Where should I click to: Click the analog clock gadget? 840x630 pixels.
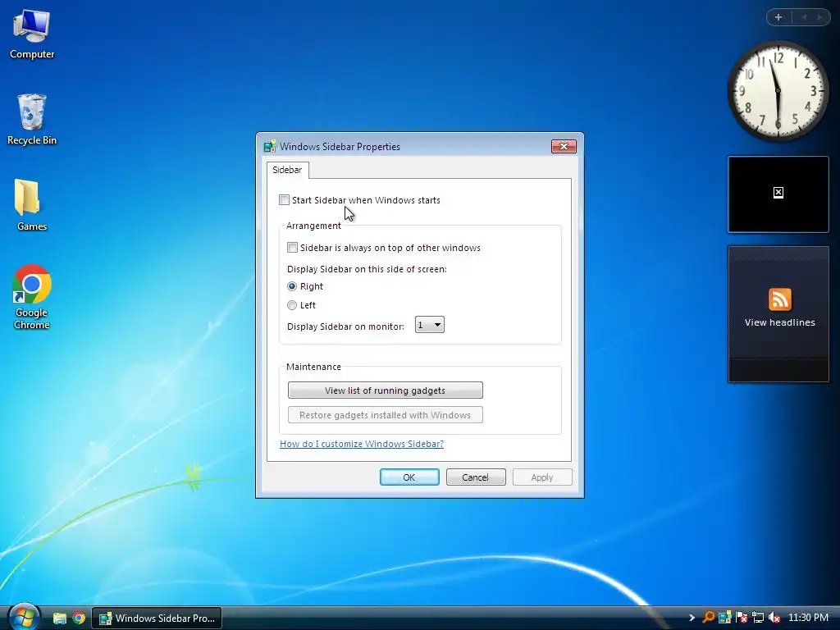[778, 91]
